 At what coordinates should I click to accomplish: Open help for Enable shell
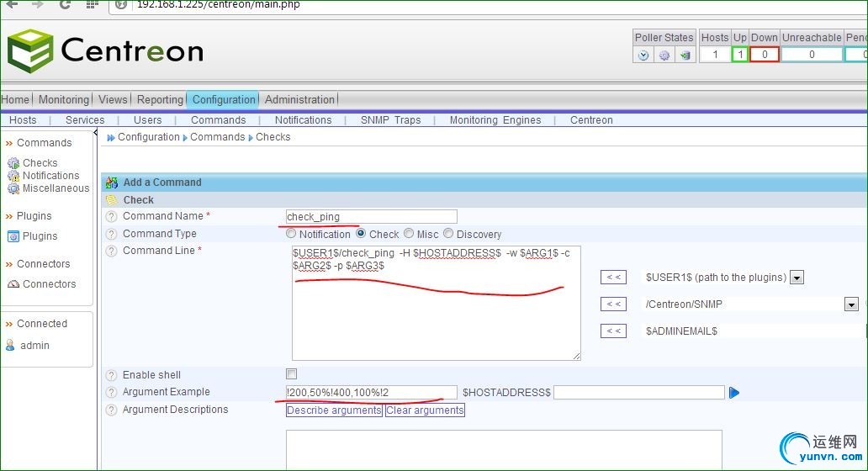pos(111,375)
